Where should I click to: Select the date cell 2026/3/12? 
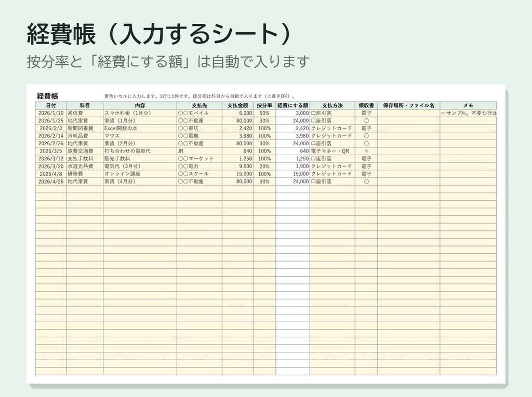pyautogui.click(x=51, y=159)
